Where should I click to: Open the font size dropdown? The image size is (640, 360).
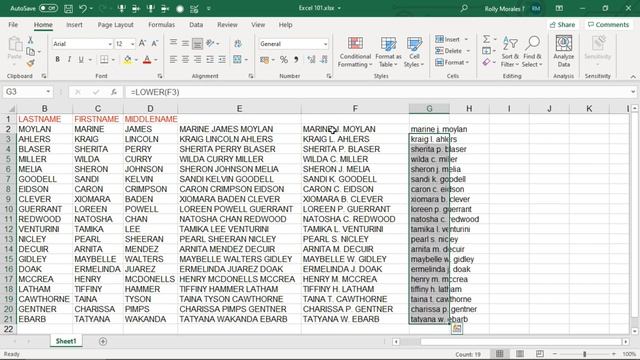[x=132, y=44]
